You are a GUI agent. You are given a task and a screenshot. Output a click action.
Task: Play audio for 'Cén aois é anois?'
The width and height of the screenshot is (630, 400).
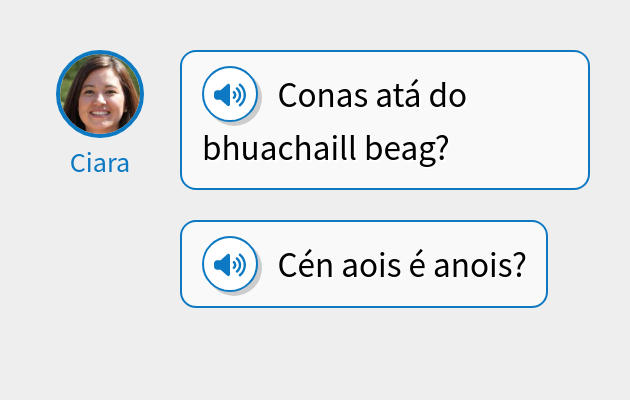[x=230, y=264]
